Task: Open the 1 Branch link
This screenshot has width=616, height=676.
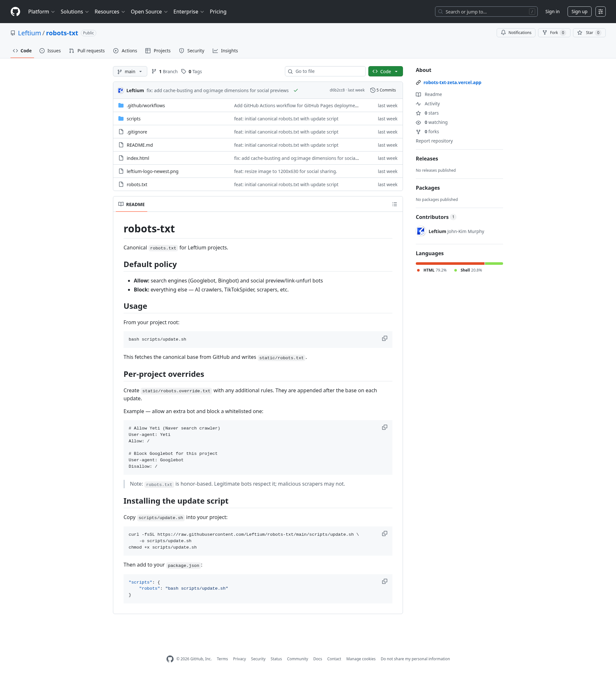Action: pyautogui.click(x=165, y=72)
